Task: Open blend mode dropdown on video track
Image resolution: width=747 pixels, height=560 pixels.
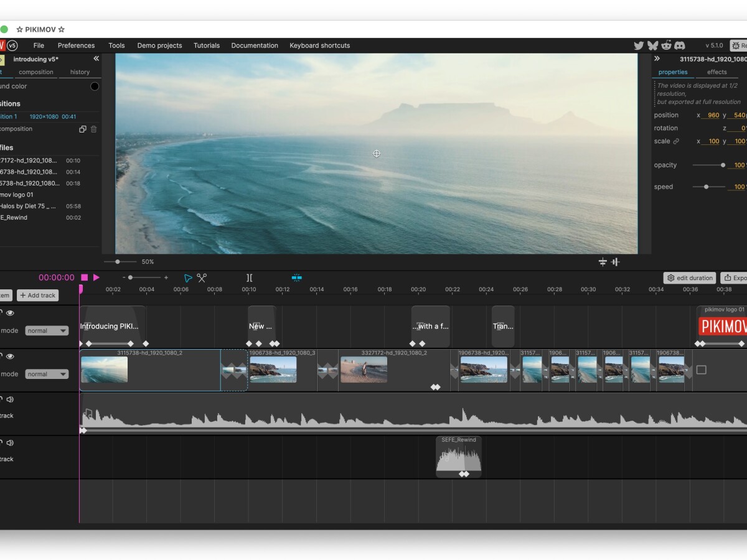Action: [47, 375]
